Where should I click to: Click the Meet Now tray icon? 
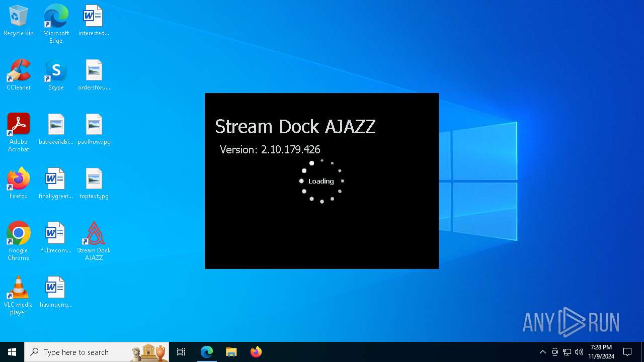[555, 352]
